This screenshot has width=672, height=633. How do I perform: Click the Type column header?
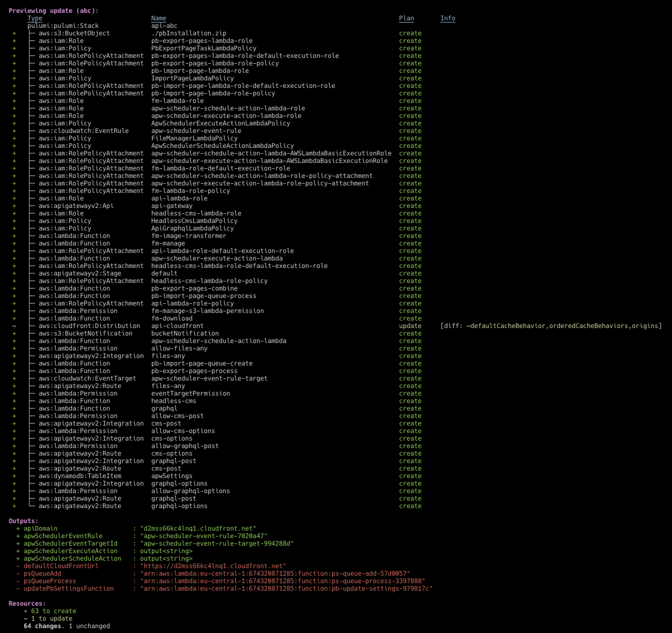click(35, 18)
